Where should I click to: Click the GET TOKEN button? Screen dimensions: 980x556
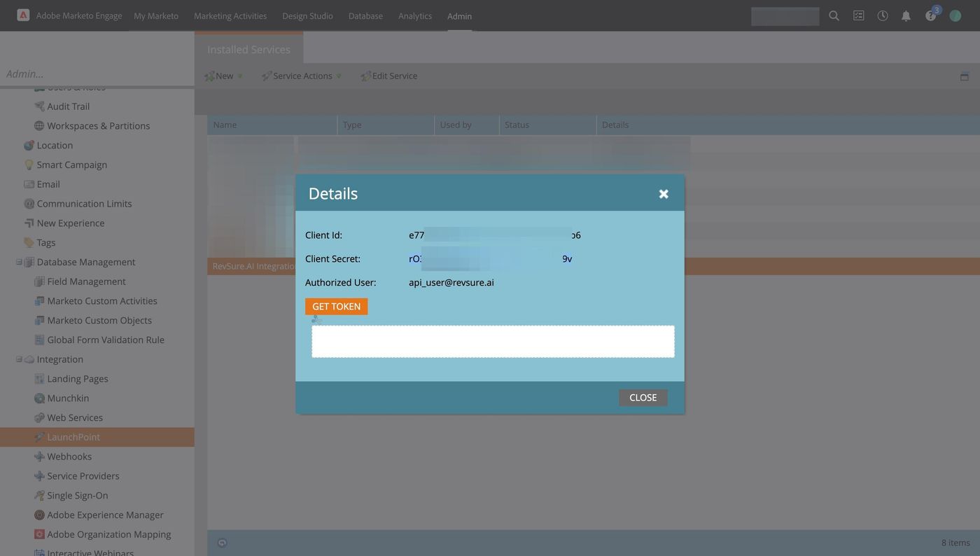[336, 307]
